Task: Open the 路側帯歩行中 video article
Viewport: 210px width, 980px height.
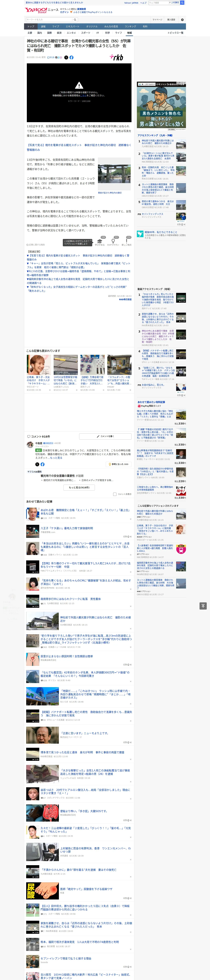Action: (70, 599)
